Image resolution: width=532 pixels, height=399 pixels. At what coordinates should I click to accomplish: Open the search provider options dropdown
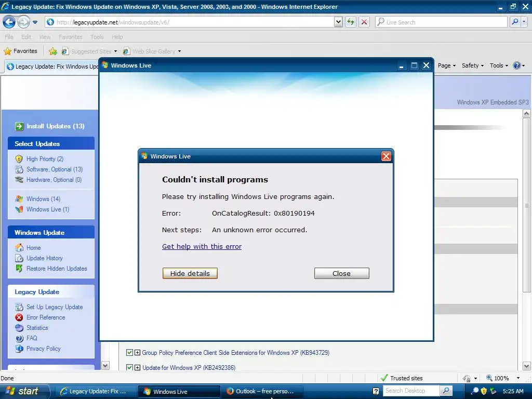point(524,22)
